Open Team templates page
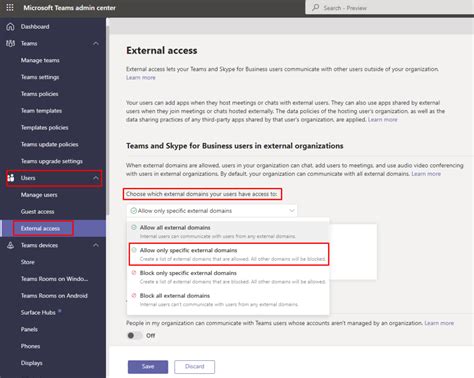474x378 pixels. (x=41, y=111)
